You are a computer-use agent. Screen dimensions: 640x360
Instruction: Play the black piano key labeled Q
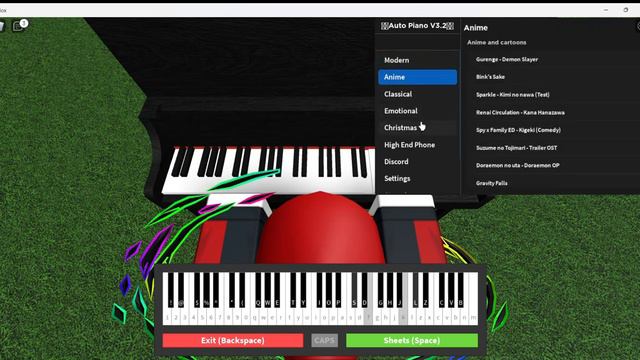click(x=258, y=290)
